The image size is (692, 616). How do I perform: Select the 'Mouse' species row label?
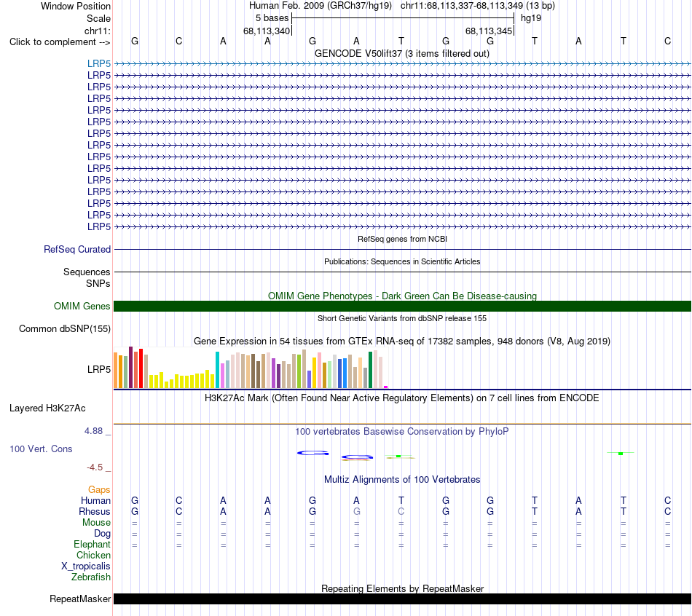click(96, 523)
